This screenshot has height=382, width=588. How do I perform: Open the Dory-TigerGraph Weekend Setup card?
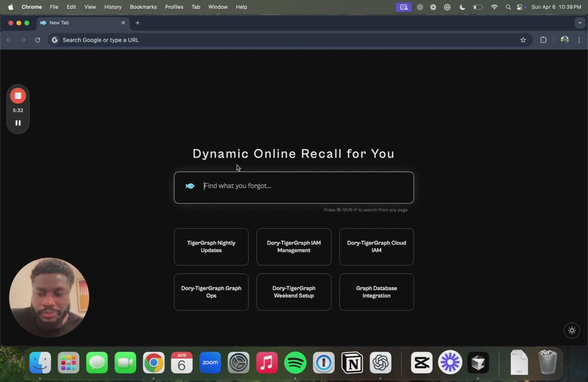coord(293,292)
